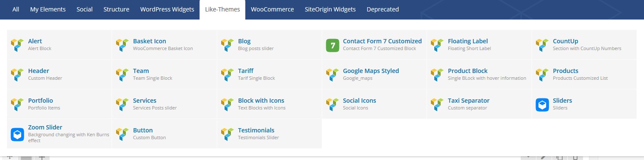This screenshot has height=160, width=644.
Task: Select the Sliders element icon
Action: (x=543, y=104)
